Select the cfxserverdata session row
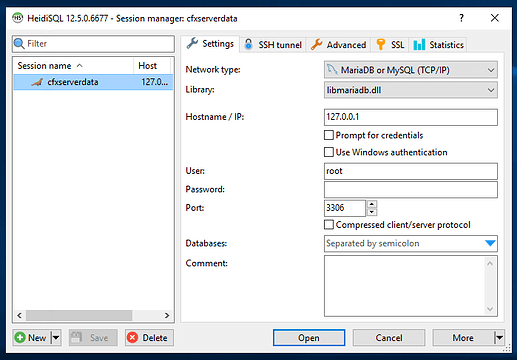This screenshot has height=360, width=517. pos(93,82)
